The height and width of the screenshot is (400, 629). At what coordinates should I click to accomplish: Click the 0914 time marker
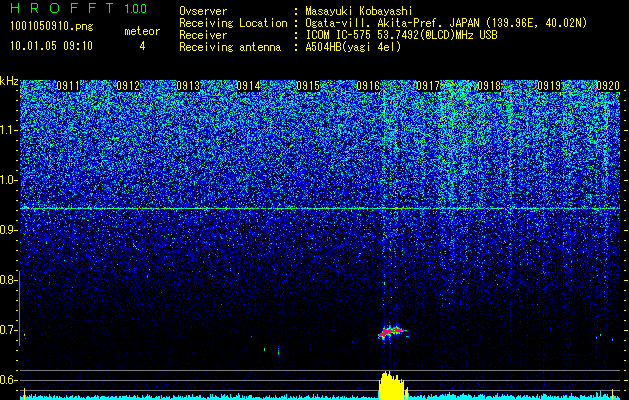[x=248, y=86]
